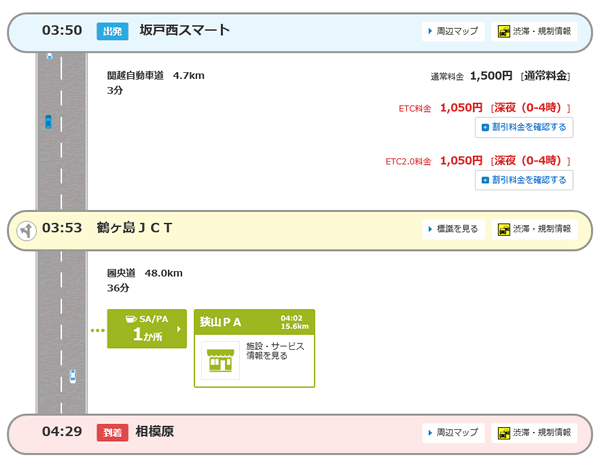This screenshot has height=462, width=600.
Task: Expand the SA/PA 1か所 rest area list
Action: [x=147, y=328]
